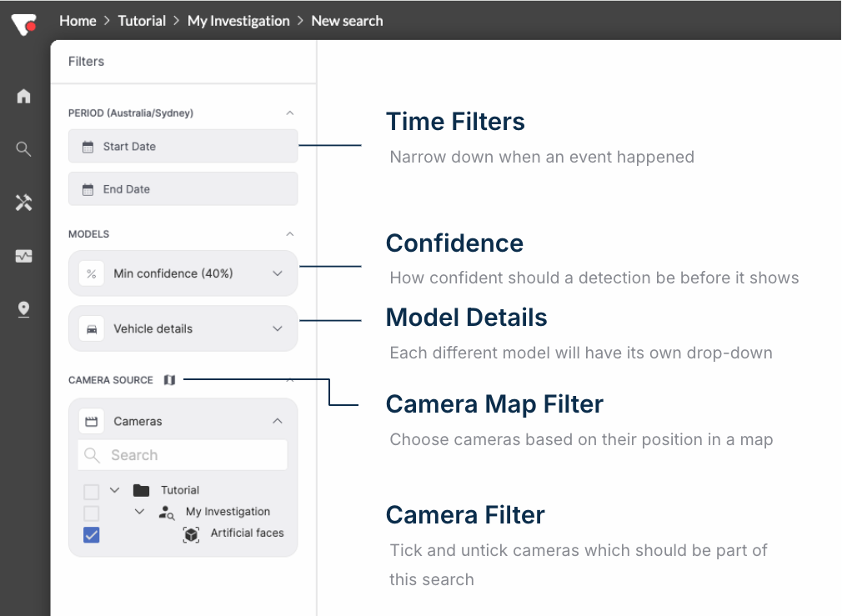Select the tools hammer icon in sidebar
The image size is (842, 616).
pyautogui.click(x=23, y=203)
